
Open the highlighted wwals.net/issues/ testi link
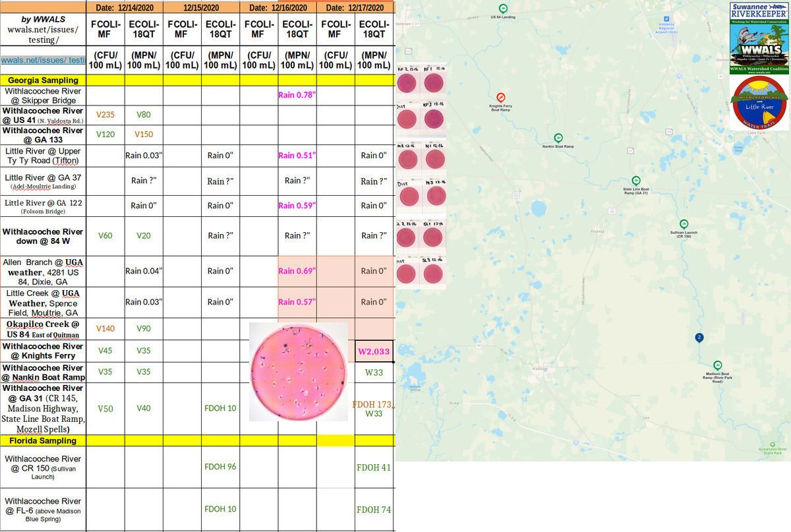(x=43, y=60)
